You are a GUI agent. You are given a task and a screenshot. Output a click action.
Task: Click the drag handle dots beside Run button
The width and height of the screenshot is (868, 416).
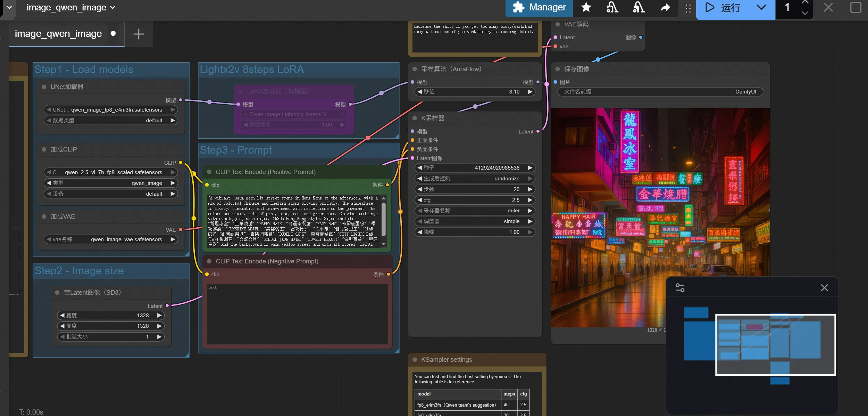(688, 8)
